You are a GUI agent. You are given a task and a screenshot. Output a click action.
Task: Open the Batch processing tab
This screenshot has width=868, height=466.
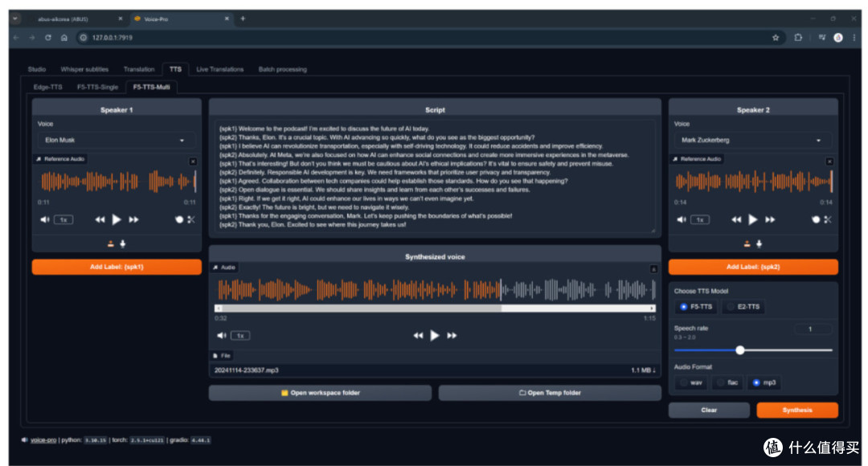(282, 69)
